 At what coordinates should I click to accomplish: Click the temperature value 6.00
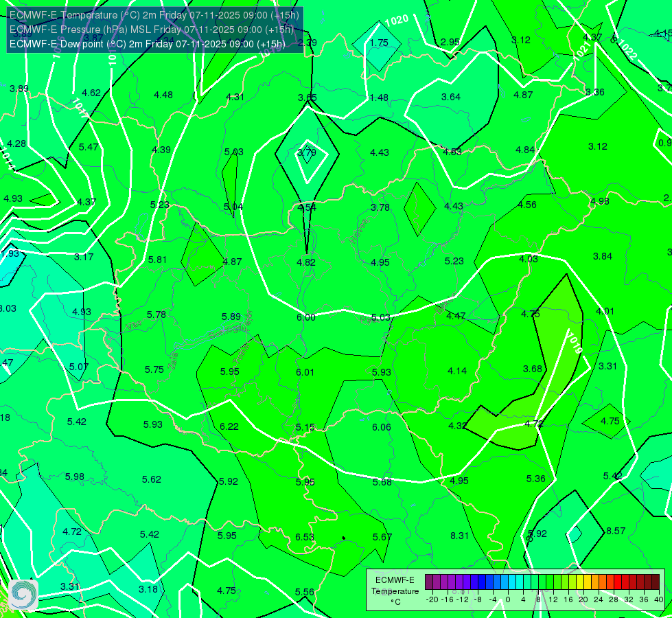tap(306, 317)
